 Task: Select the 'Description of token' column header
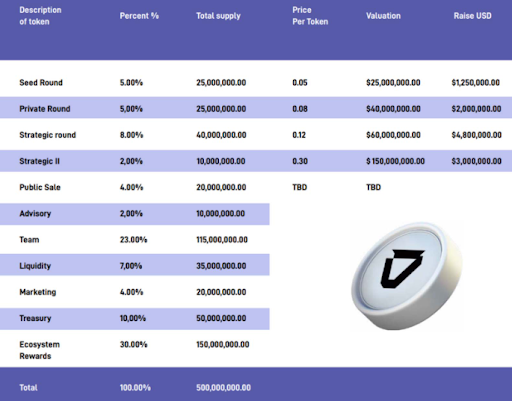[40, 16]
